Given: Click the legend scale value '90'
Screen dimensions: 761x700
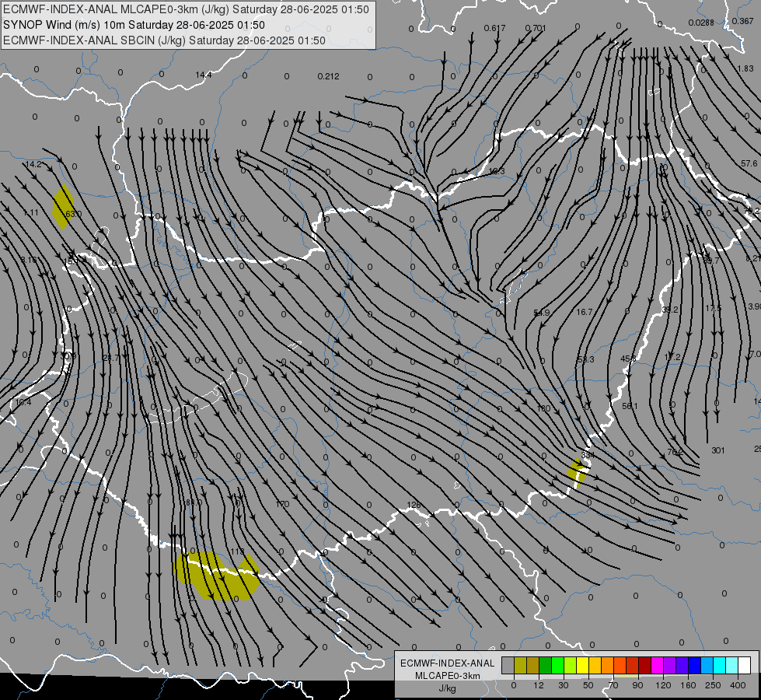Looking at the screenshot, I should pos(637,685).
